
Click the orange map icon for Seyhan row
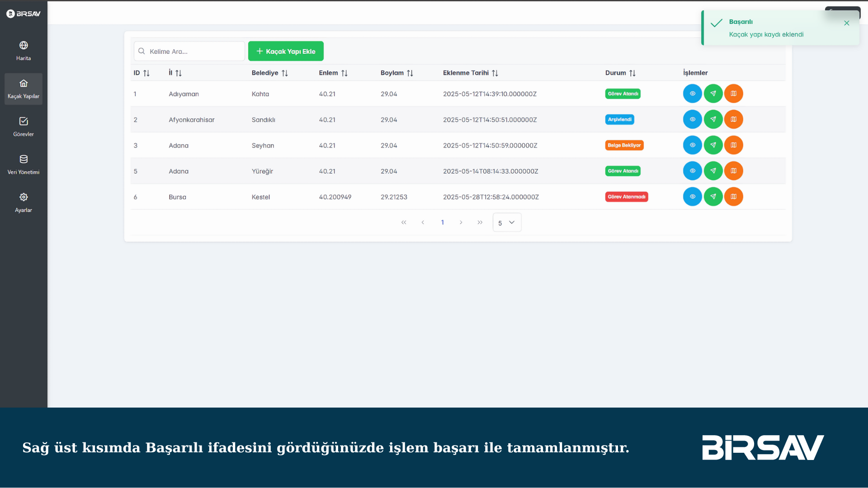pyautogui.click(x=734, y=145)
